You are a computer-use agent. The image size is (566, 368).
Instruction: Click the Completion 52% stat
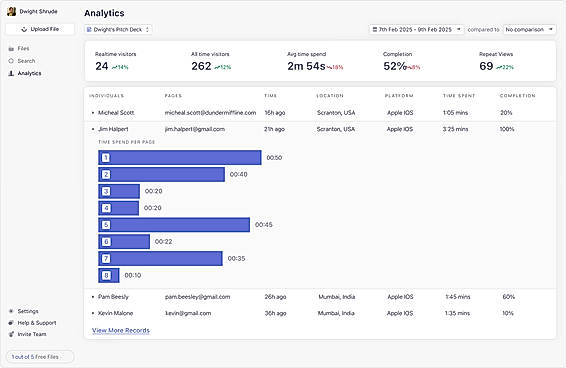click(x=395, y=66)
